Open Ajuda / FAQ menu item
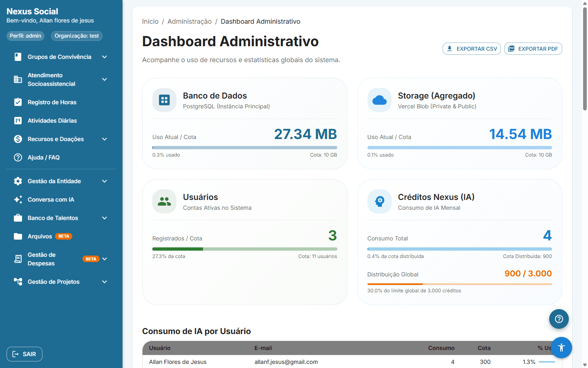Viewport: 588px width, 368px height. pos(61,157)
